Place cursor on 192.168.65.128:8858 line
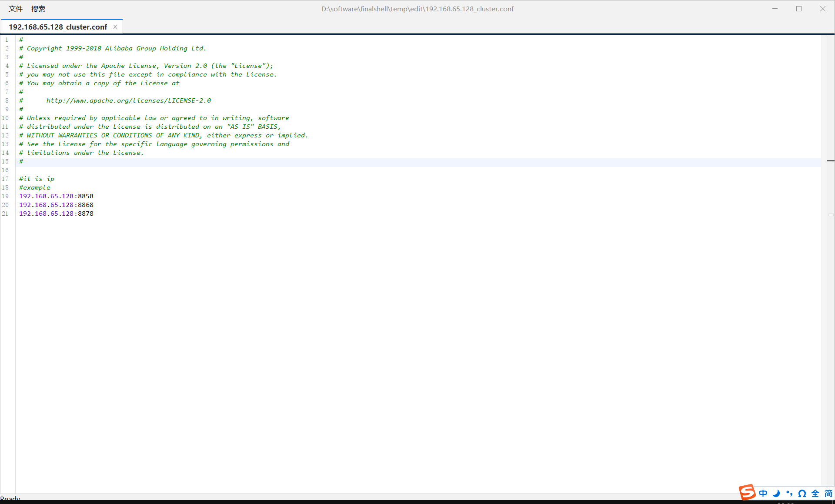 coord(57,196)
